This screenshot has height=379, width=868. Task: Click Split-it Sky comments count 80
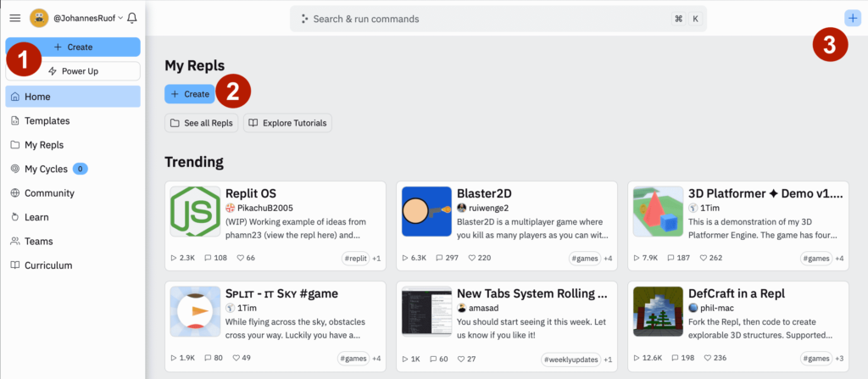click(x=213, y=359)
